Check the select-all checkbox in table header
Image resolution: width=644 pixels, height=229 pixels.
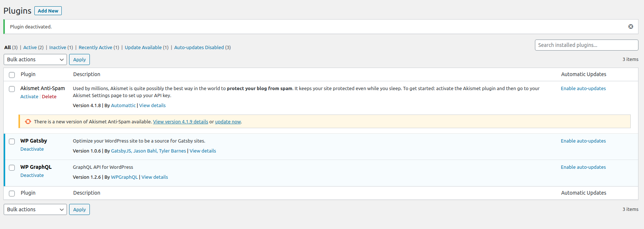pos(12,75)
